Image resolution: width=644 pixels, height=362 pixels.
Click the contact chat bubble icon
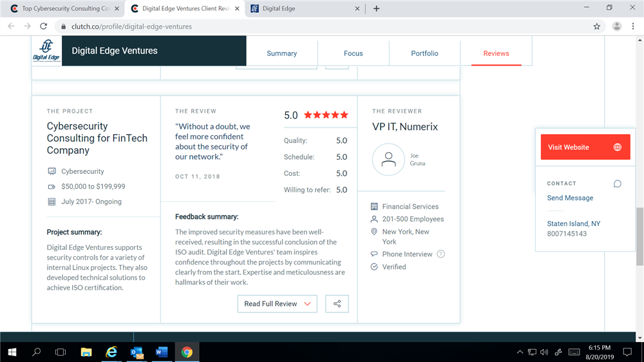[618, 184]
